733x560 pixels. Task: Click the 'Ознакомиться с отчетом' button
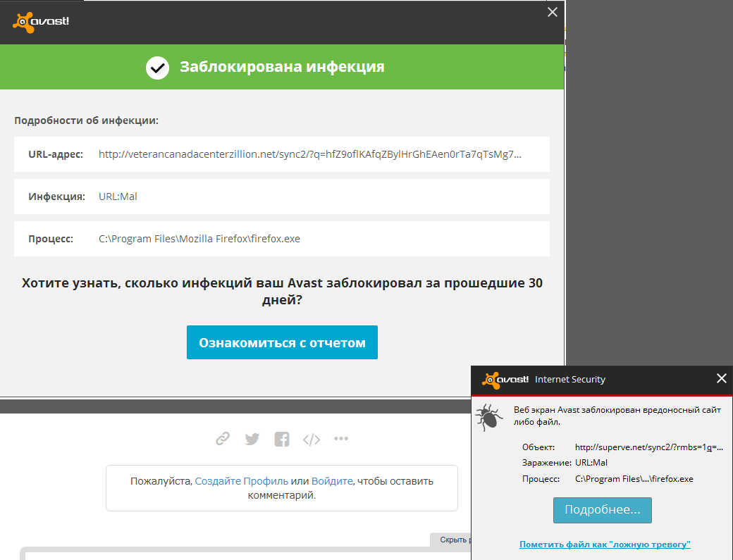click(282, 342)
